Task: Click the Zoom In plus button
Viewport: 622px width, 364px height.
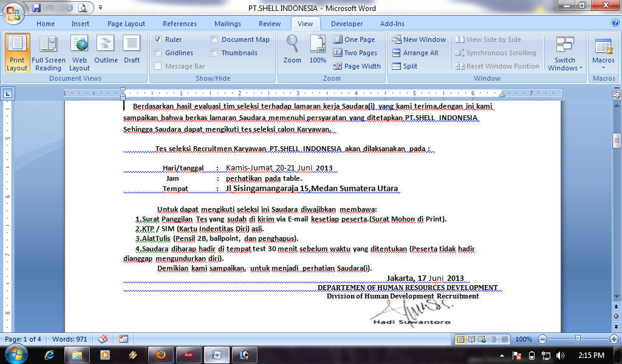Action: coord(614,339)
